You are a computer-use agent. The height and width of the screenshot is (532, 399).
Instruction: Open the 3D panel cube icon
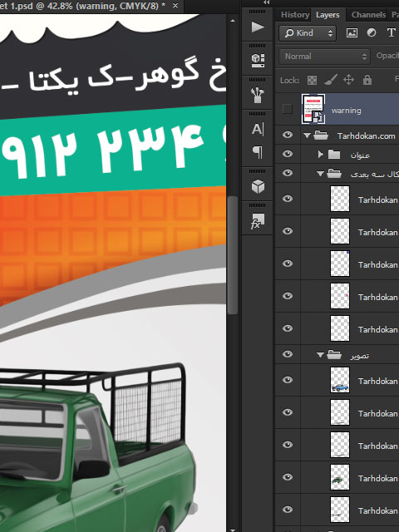click(x=258, y=186)
